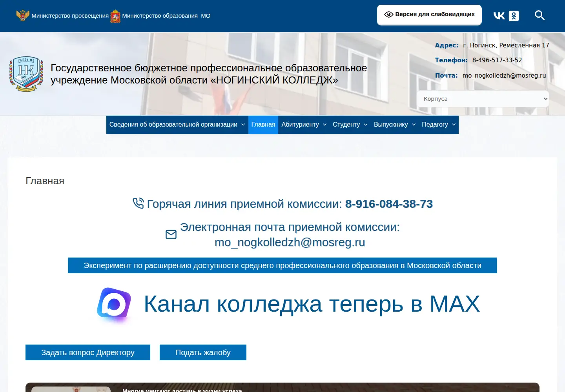Expand the Студенту menu chevron
Viewport: 565px width, 392px height.
click(365, 125)
